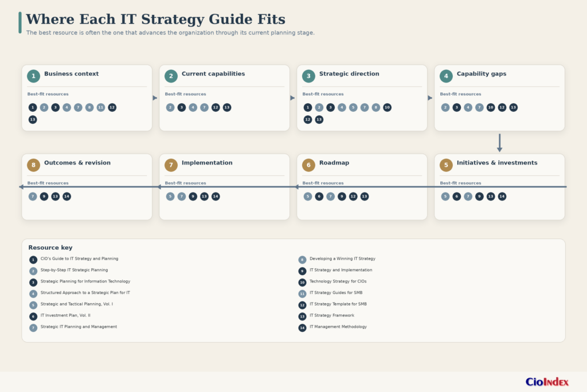Click resource key badge 7 for Strategic IT Planning and Management

pos(33,328)
